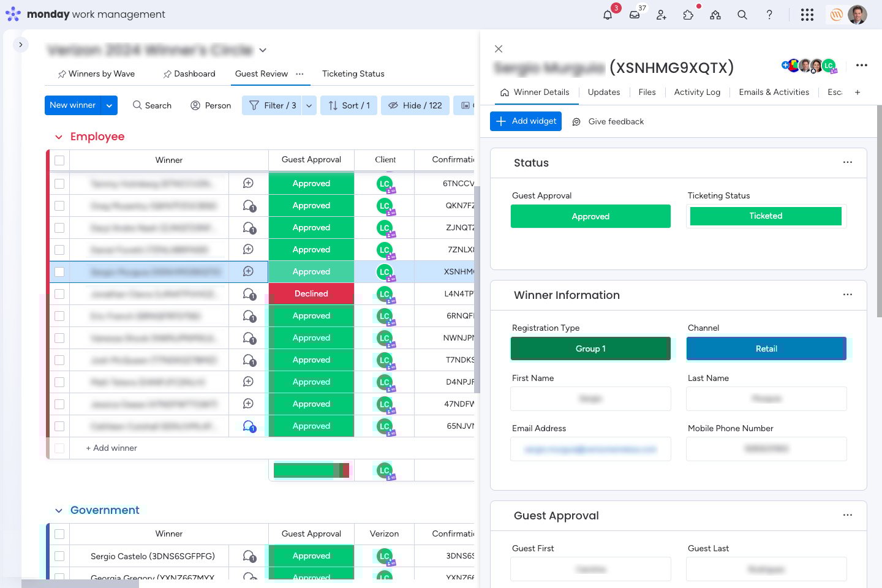Click the Declined status cell

pyautogui.click(x=311, y=294)
